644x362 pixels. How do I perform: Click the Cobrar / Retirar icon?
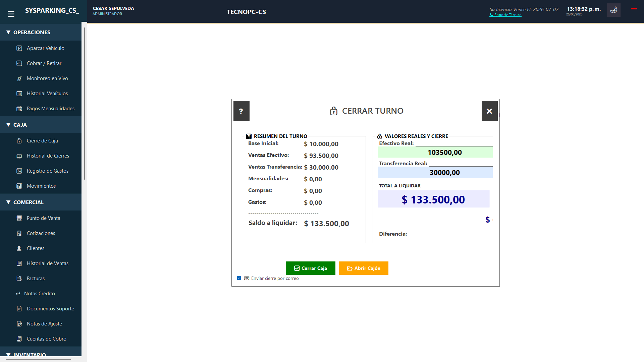tap(19, 63)
